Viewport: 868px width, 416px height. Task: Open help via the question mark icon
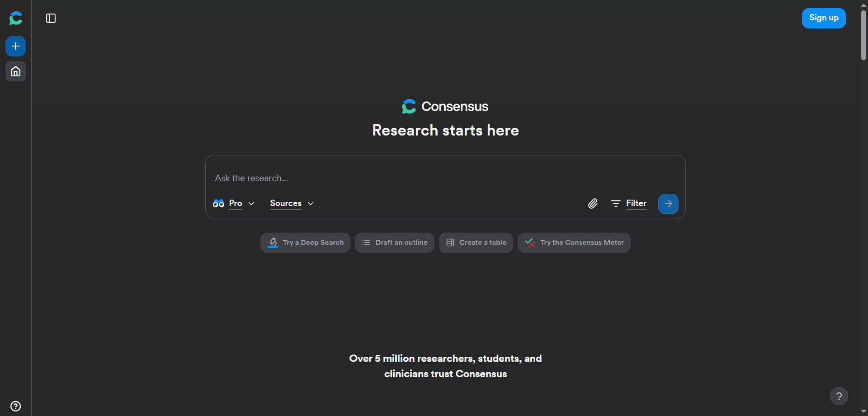(x=839, y=396)
